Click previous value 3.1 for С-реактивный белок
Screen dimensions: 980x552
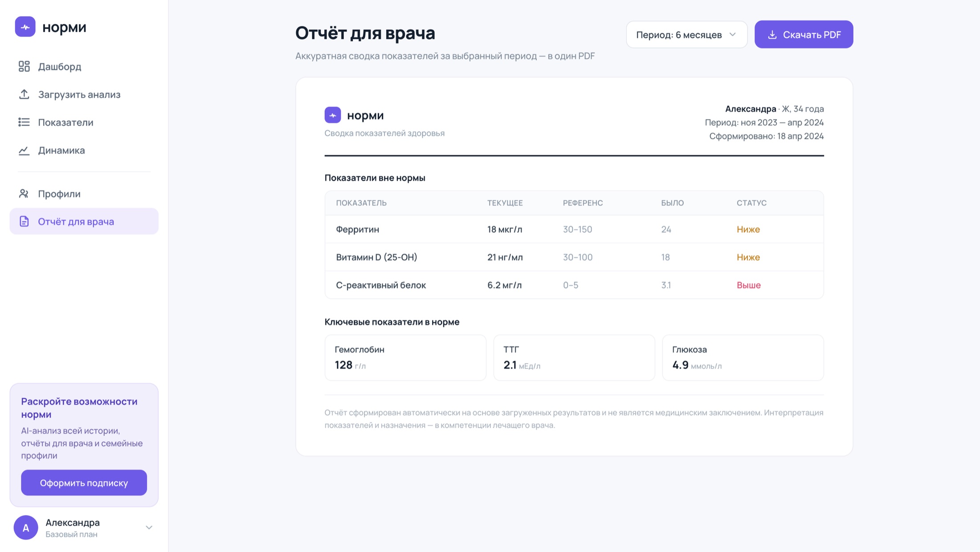click(x=666, y=285)
